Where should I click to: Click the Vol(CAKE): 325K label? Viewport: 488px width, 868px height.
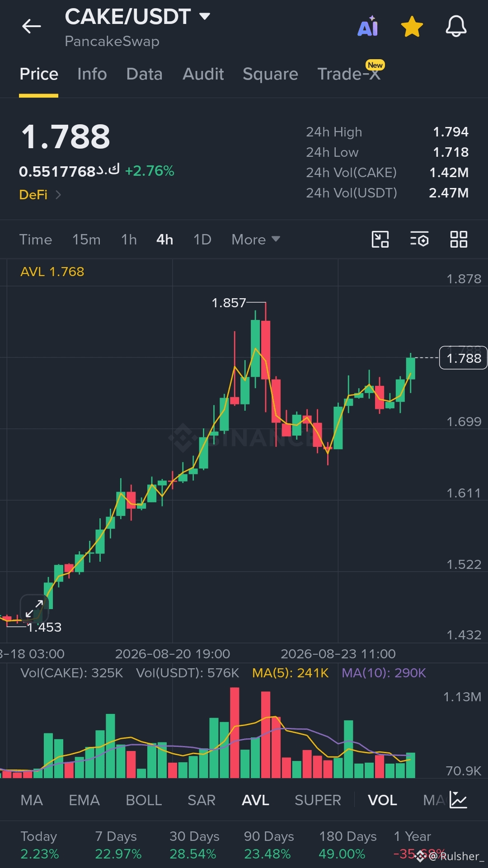click(72, 673)
